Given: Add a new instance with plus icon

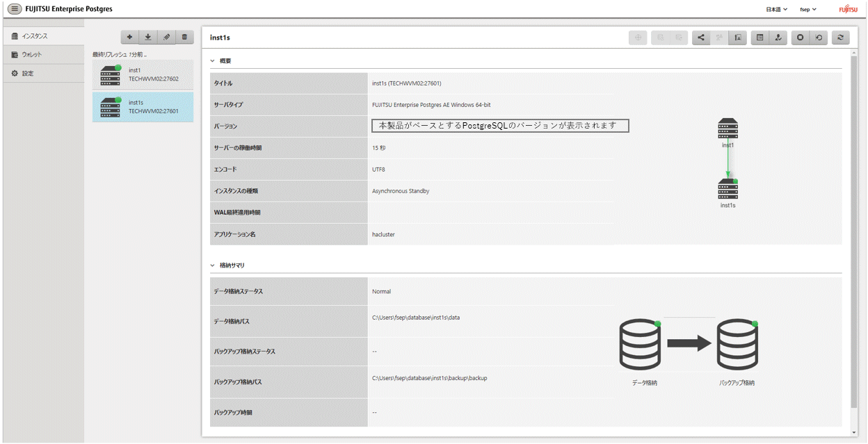Looking at the screenshot, I should 130,37.
